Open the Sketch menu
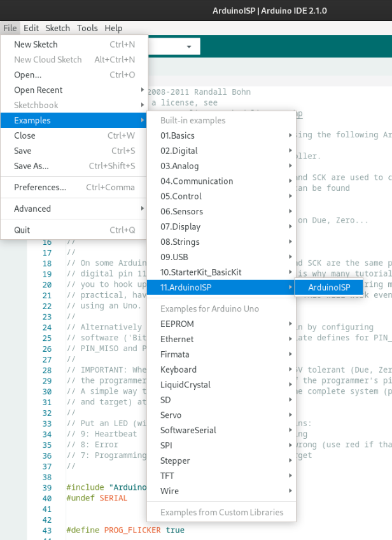This screenshot has width=392, height=540. point(57,28)
